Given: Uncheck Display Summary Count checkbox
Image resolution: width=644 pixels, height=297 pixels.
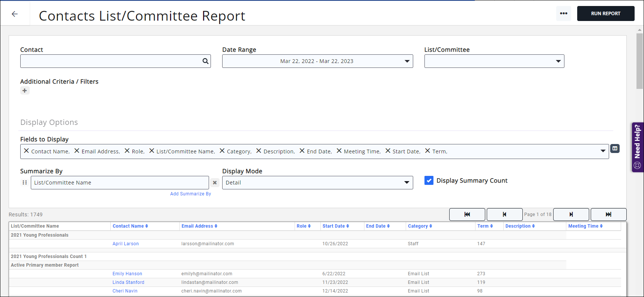Looking at the screenshot, I should click(x=429, y=180).
